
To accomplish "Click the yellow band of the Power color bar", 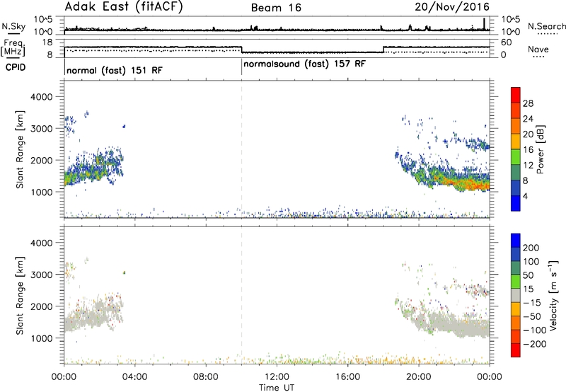I will [x=516, y=142].
